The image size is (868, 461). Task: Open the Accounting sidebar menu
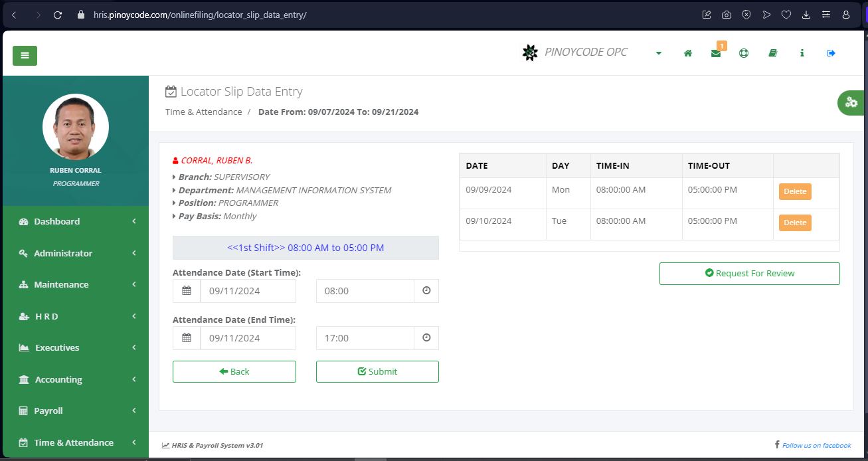(76, 379)
